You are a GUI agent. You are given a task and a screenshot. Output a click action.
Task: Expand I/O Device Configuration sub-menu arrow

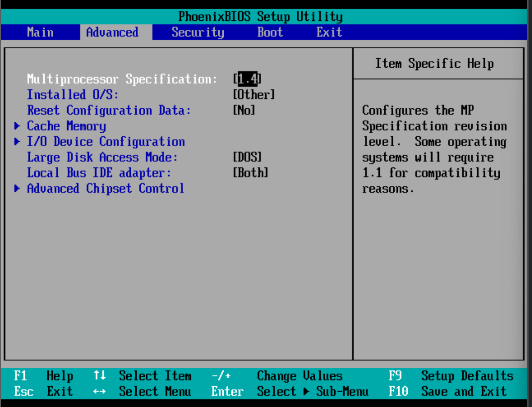[x=17, y=141]
